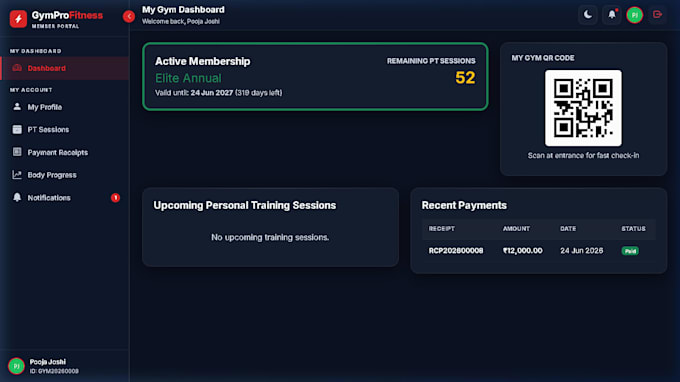Viewport: 680px width, 382px height.
Task: Click the Payment Receipts icon
Action: pos(17,152)
